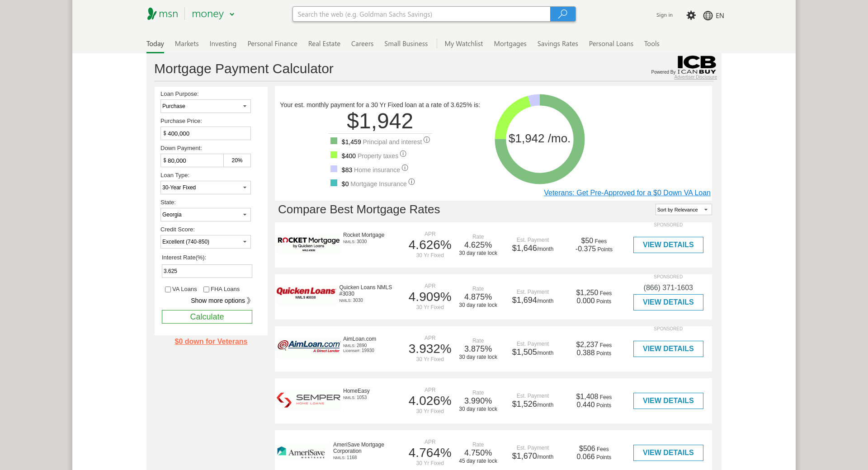Click the MSN butterfly logo
This screenshot has height=470, width=868.
(152, 14)
